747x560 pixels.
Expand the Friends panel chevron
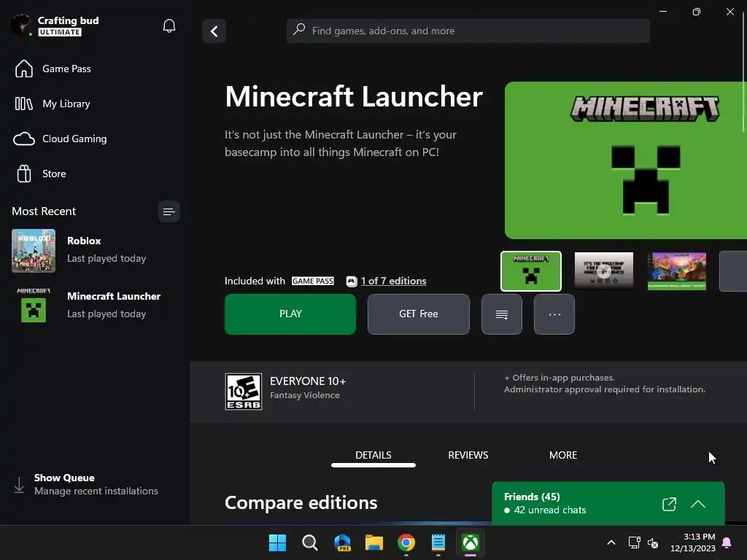click(x=698, y=504)
